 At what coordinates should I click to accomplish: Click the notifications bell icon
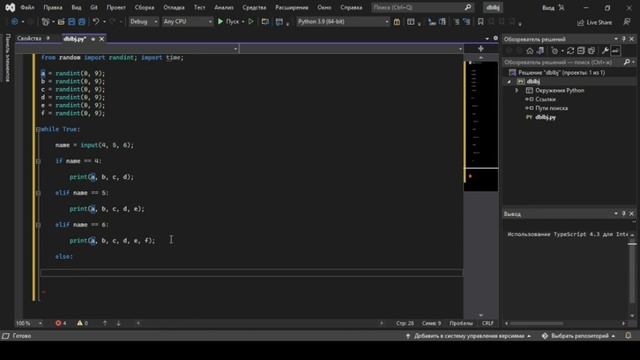(628, 336)
